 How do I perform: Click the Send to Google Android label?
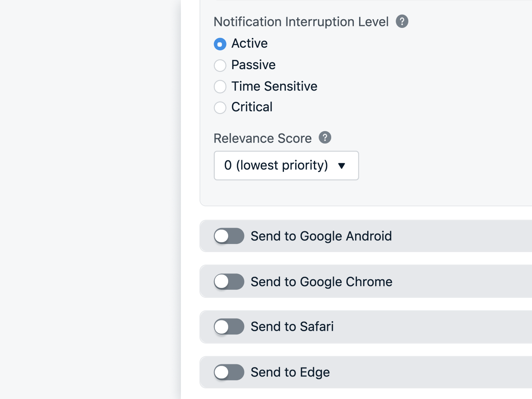tap(321, 236)
